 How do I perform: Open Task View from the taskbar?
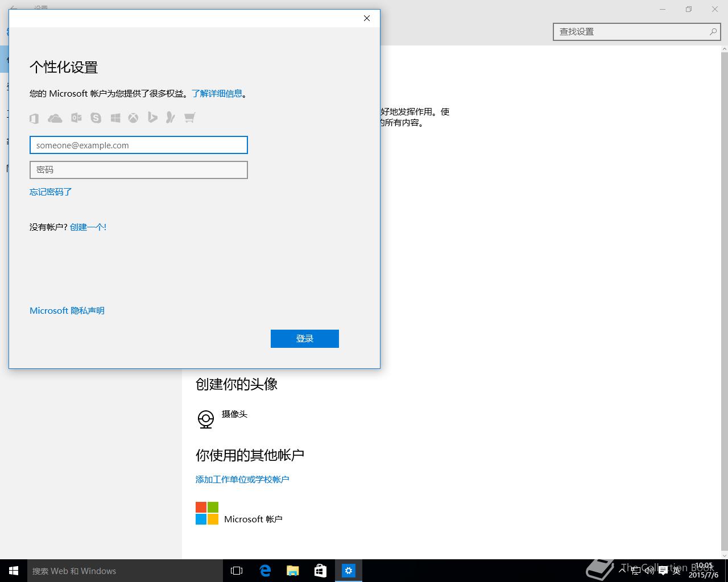point(237,571)
